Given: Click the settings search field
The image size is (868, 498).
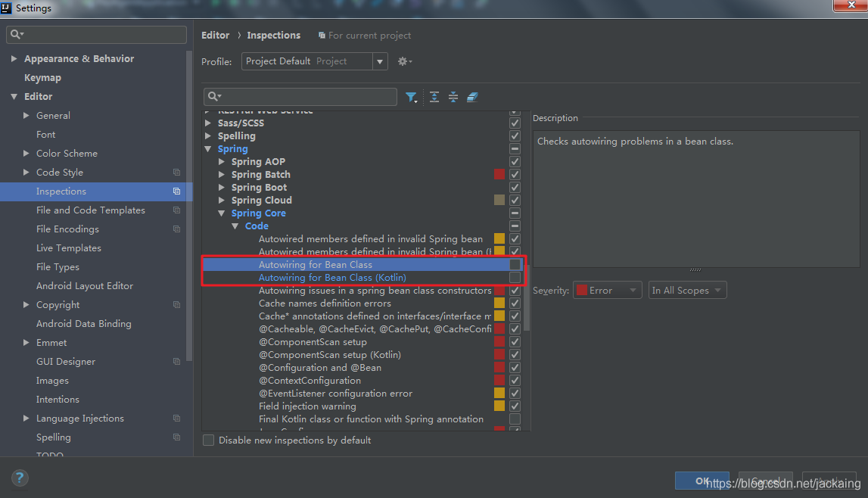Looking at the screenshot, I should click(x=96, y=34).
